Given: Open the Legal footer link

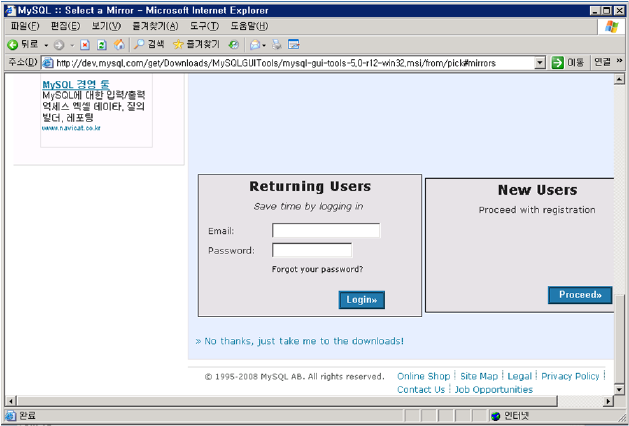Looking at the screenshot, I should click(x=519, y=376).
